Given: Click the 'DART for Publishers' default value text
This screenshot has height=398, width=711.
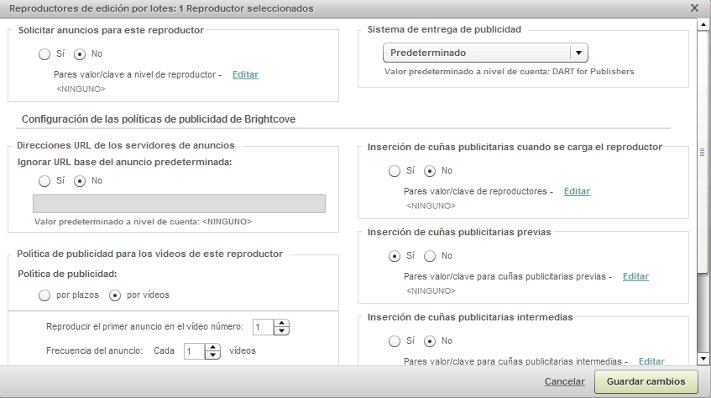Looking at the screenshot, I should coord(593,71).
